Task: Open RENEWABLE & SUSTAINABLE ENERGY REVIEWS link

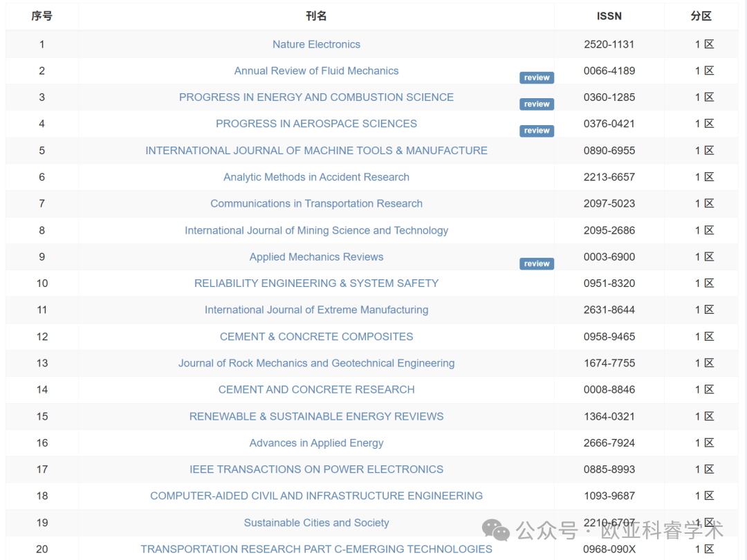Action: coord(316,417)
